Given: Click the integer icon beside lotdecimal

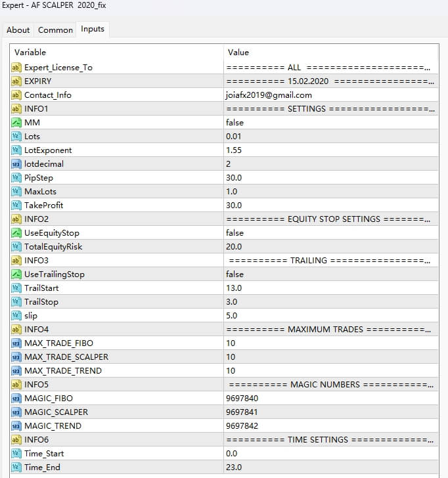Looking at the screenshot, I should click(x=16, y=164).
